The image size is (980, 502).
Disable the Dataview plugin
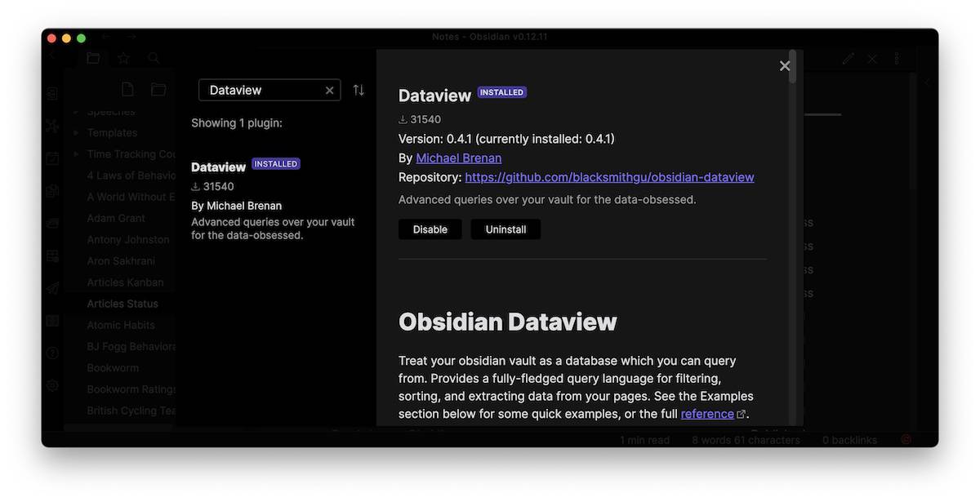click(430, 229)
